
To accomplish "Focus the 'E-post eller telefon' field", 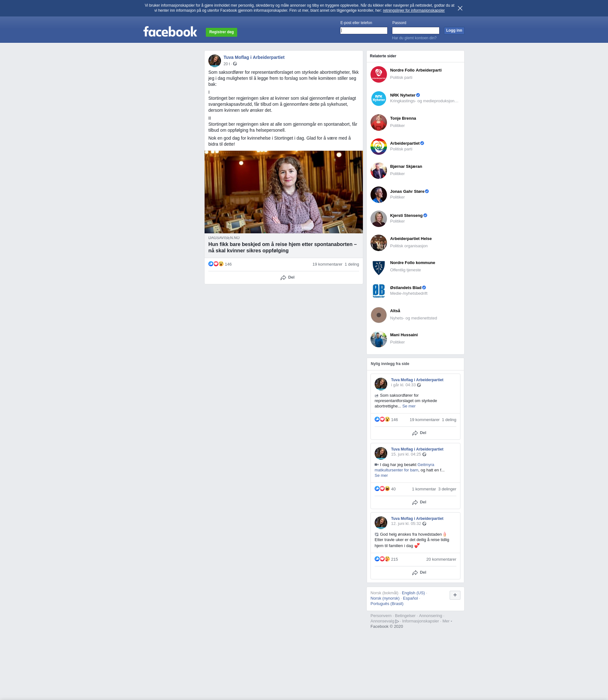I will tap(364, 30).
